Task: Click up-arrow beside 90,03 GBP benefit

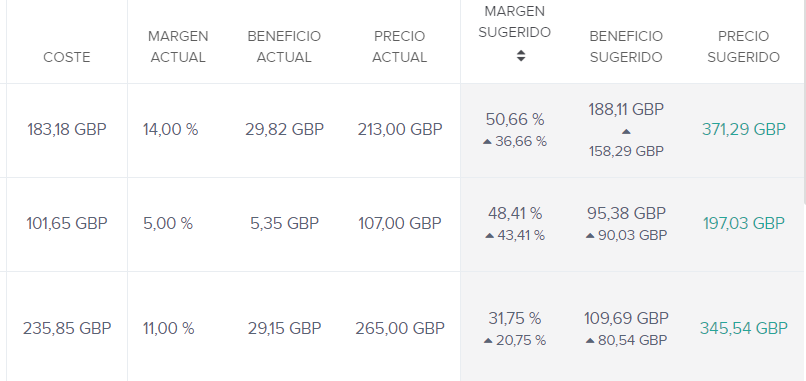Action: pos(590,236)
